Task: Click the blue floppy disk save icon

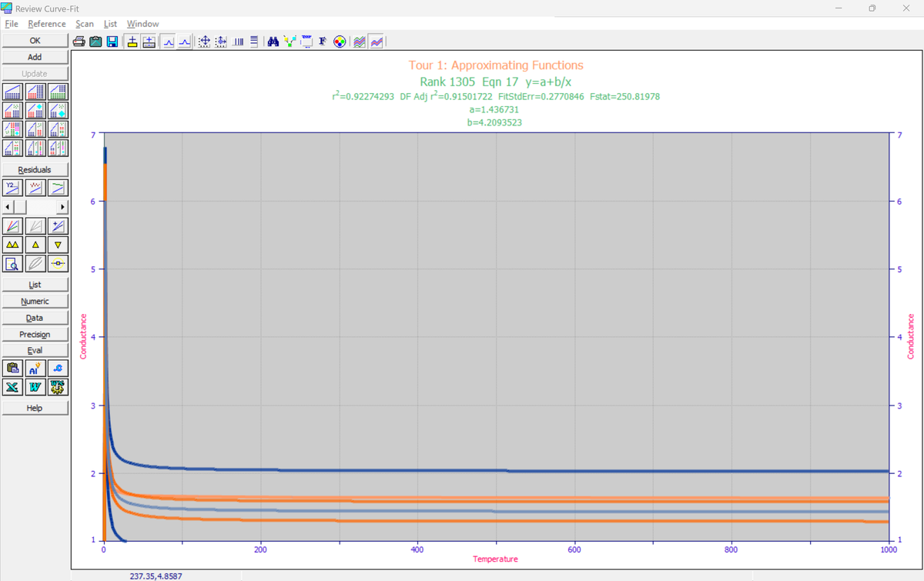Action: [x=112, y=41]
